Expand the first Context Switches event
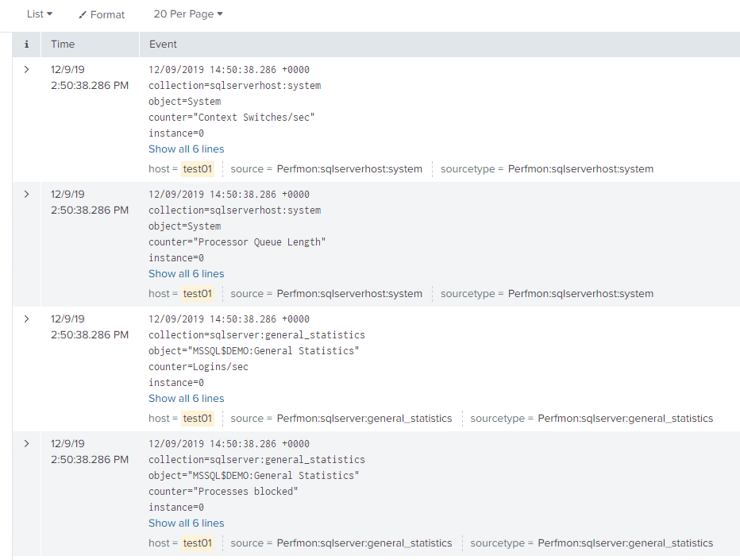This screenshot has height=560, width=740. 25,69
